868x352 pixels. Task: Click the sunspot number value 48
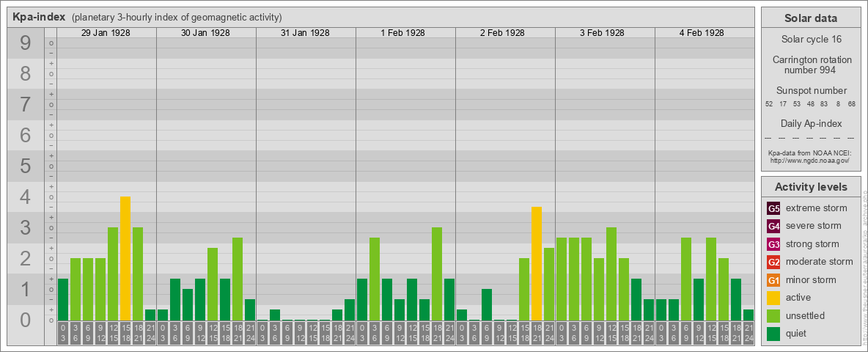810,104
